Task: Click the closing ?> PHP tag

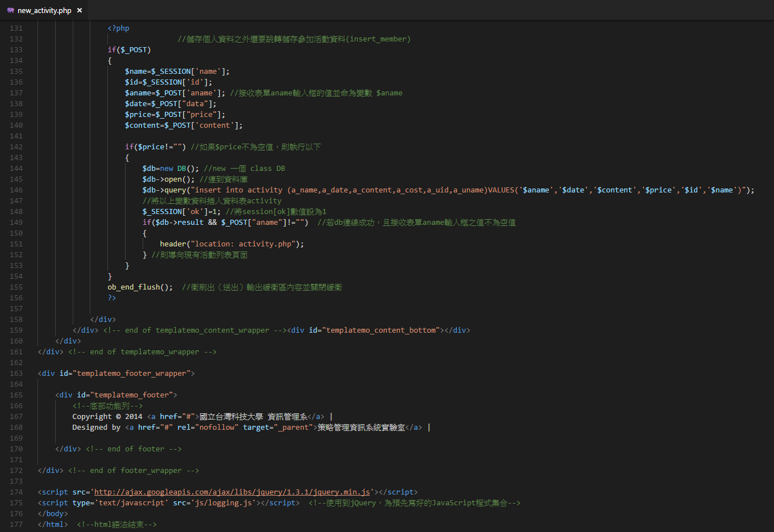Action: 111,298
